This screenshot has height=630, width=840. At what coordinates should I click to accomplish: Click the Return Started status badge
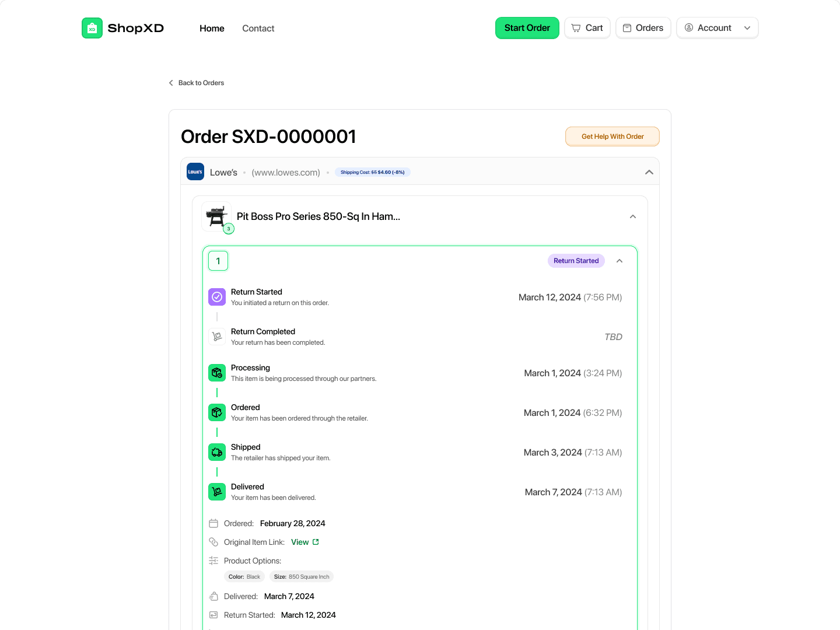point(576,261)
